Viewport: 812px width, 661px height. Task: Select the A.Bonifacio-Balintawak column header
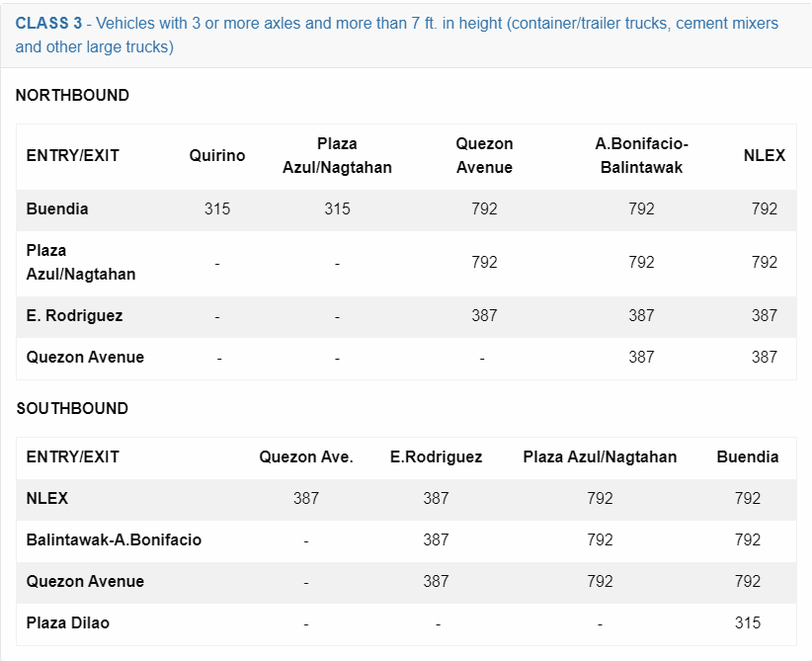pos(641,155)
